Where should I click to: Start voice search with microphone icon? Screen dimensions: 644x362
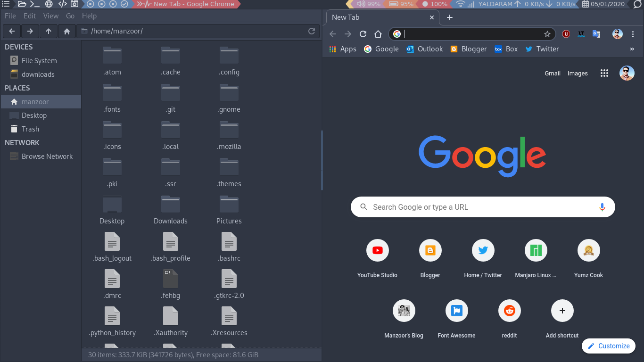pyautogui.click(x=602, y=207)
